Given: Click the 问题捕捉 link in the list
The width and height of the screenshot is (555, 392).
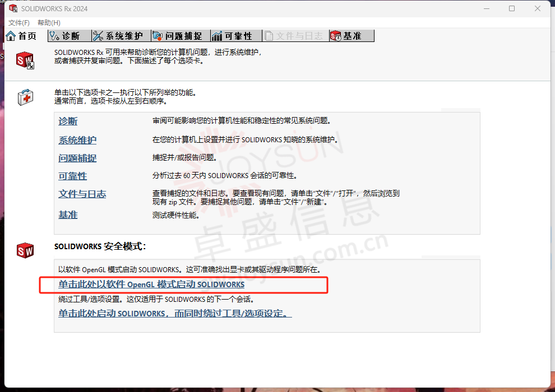Looking at the screenshot, I should 77,158.
